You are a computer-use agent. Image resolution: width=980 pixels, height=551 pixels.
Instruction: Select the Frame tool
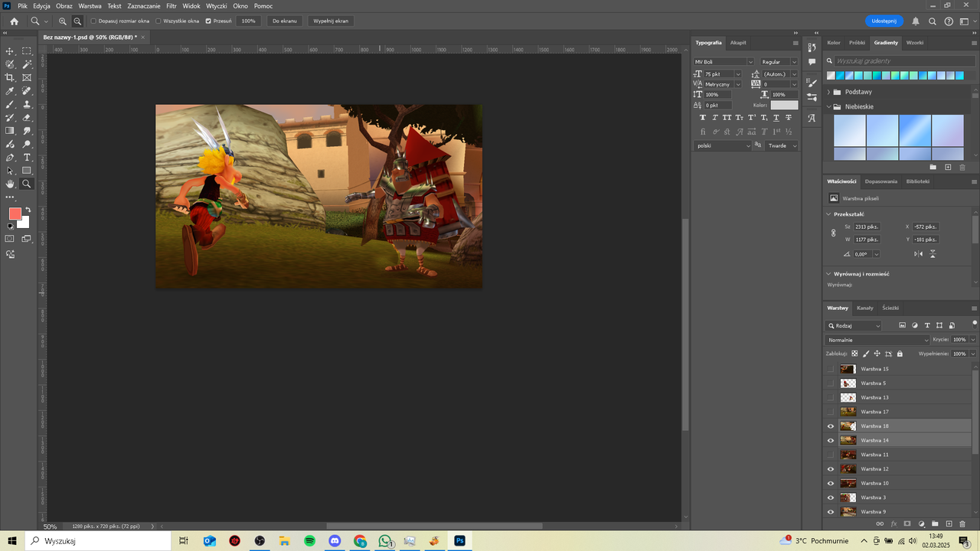pos(27,77)
